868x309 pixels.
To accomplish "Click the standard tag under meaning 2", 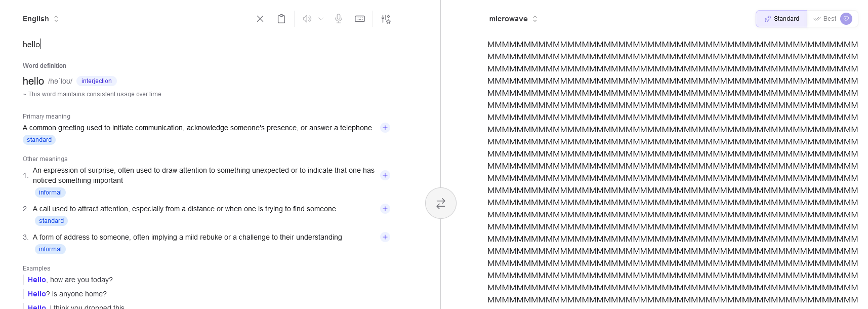I will [51, 221].
